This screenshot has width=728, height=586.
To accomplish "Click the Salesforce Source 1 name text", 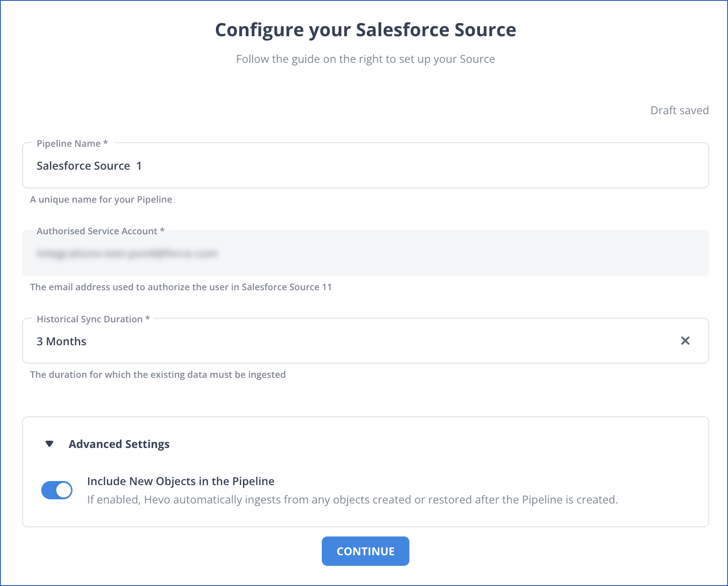I will [89, 166].
